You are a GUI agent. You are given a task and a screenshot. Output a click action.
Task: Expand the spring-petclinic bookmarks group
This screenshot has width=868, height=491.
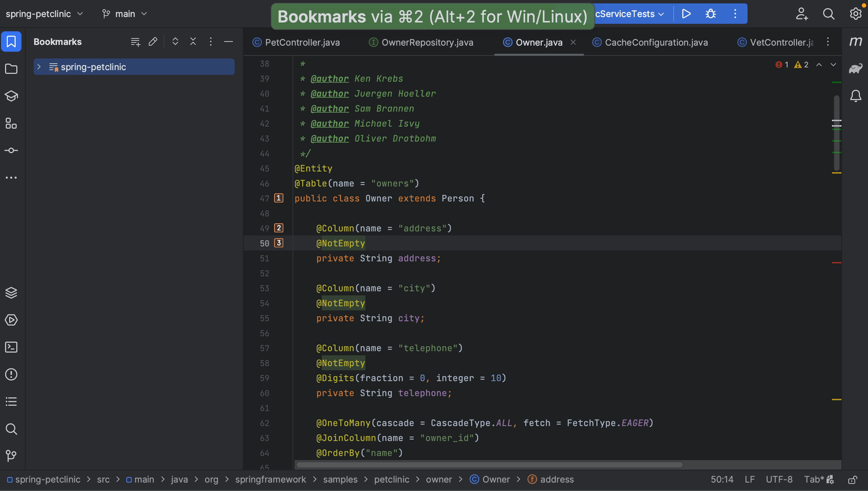39,67
